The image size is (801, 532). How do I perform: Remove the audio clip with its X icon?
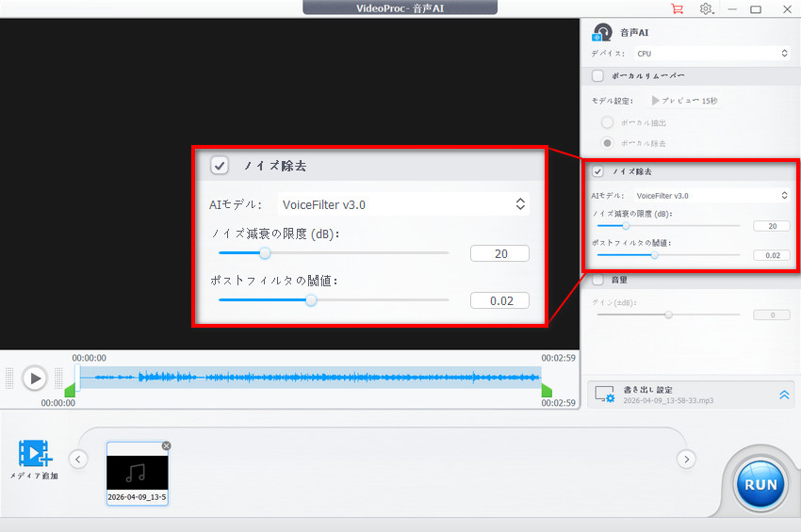tap(166, 445)
